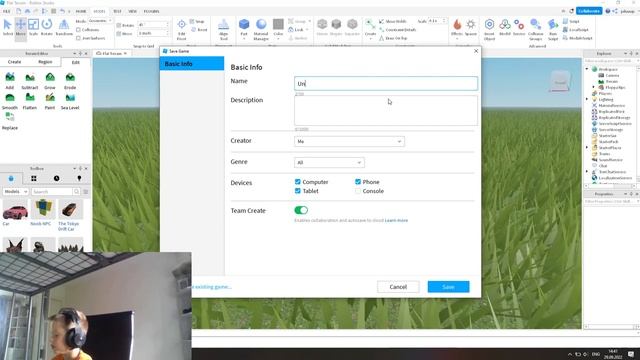Image resolution: width=640 pixels, height=360 pixels.
Task: Insert a Spawn location
Action: [471, 27]
